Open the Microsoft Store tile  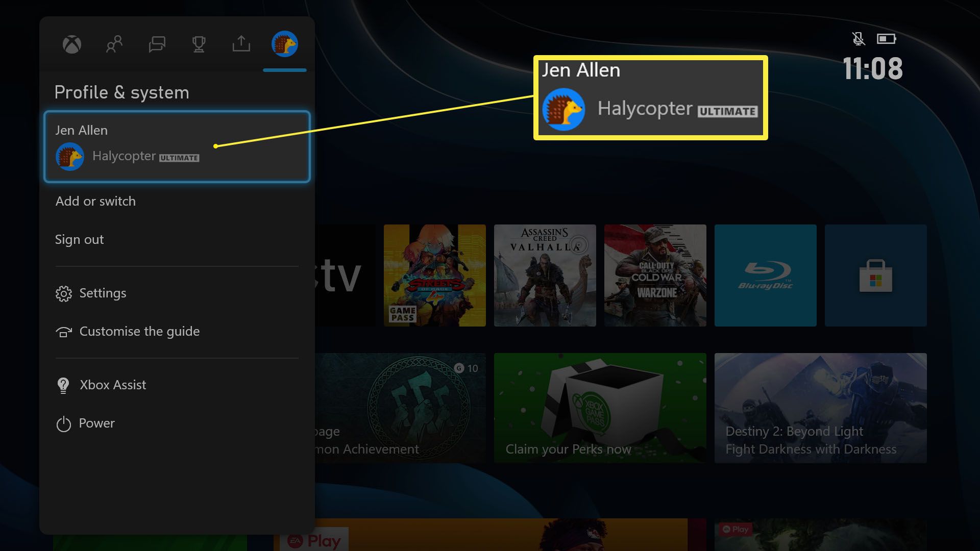pos(876,275)
